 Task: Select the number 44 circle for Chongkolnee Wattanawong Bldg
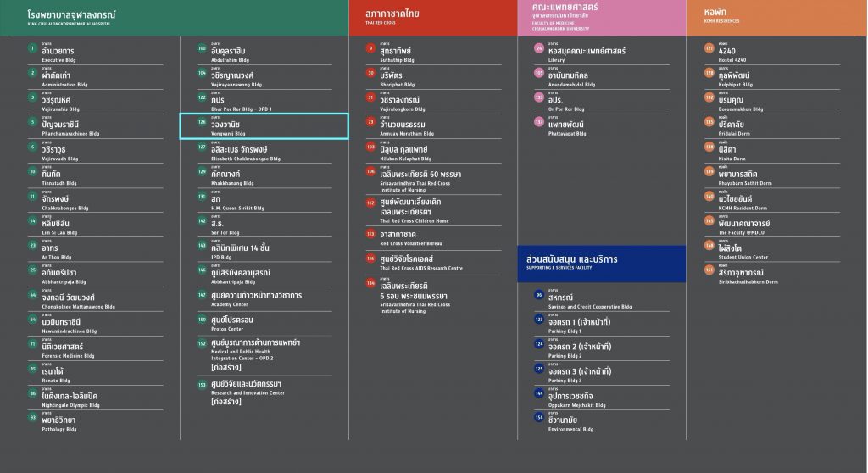tap(33, 295)
